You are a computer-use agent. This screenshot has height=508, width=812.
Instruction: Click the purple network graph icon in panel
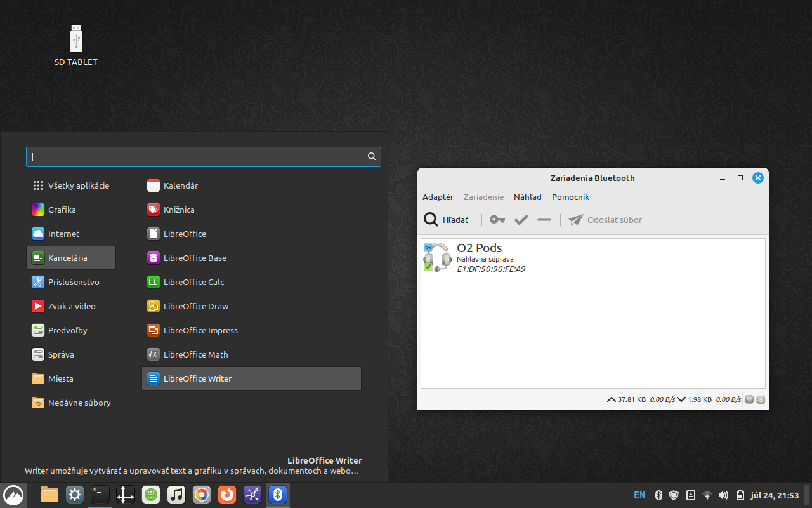tap(252, 495)
